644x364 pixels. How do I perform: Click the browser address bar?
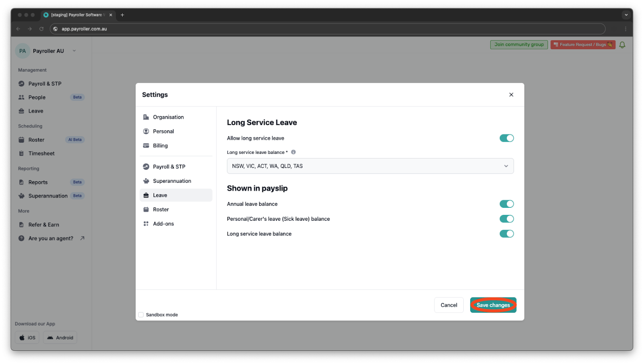click(x=161, y=29)
